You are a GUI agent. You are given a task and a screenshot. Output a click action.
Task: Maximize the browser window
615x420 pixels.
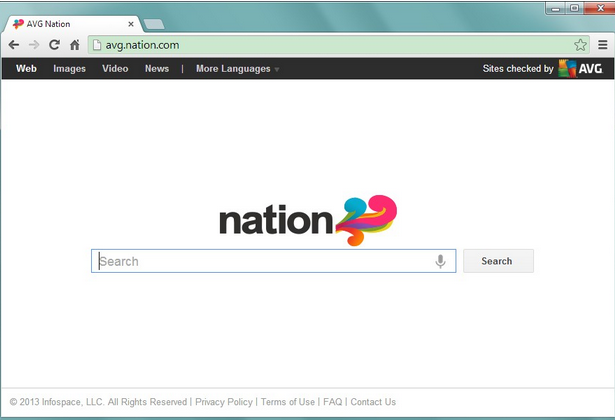click(574, 8)
